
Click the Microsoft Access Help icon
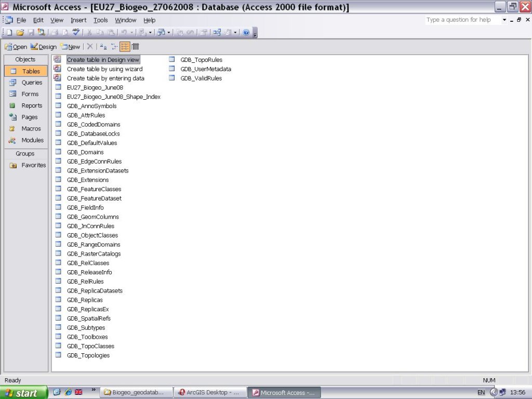[246, 32]
